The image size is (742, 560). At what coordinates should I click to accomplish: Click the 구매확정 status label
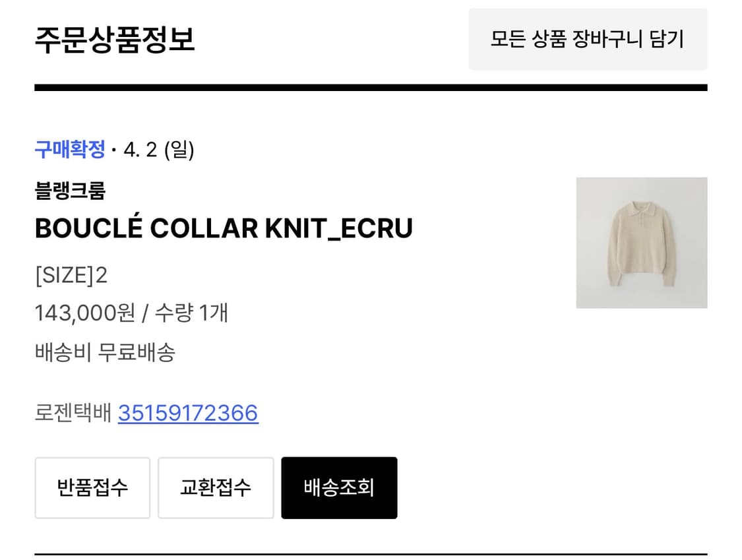click(x=70, y=150)
